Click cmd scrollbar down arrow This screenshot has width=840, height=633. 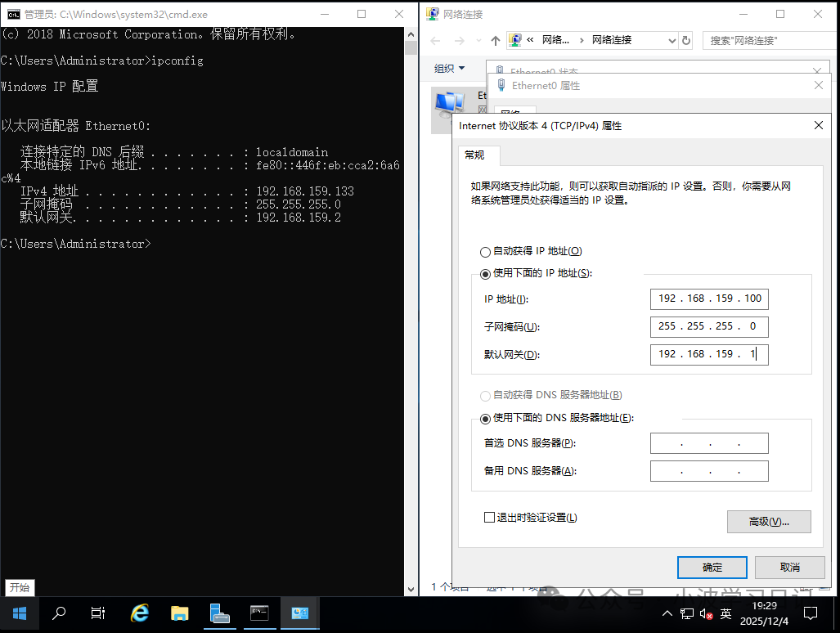point(411,589)
